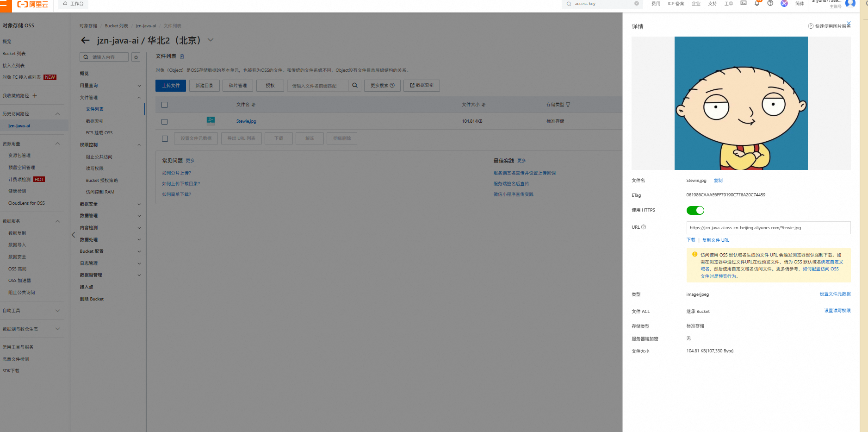Viewport: 868px width, 432px height.
Task: Go back with the arrow beside jzn-java-ai
Action: [85, 40]
